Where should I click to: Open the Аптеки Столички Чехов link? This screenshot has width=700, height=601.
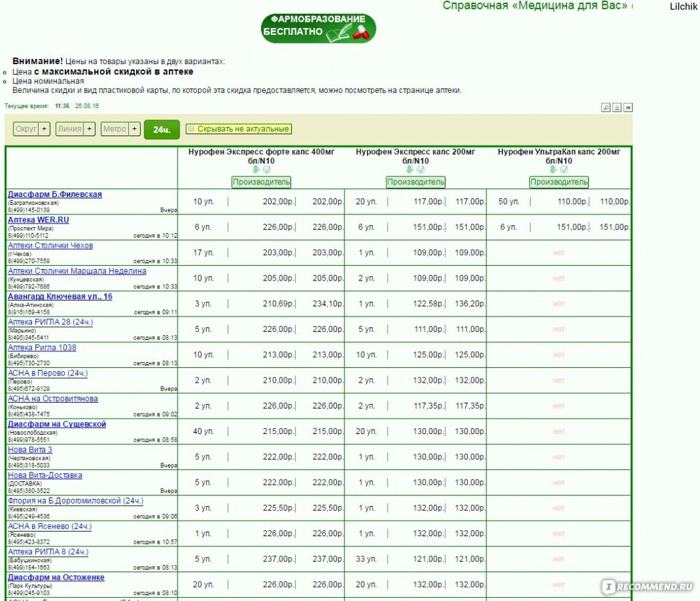(x=51, y=245)
